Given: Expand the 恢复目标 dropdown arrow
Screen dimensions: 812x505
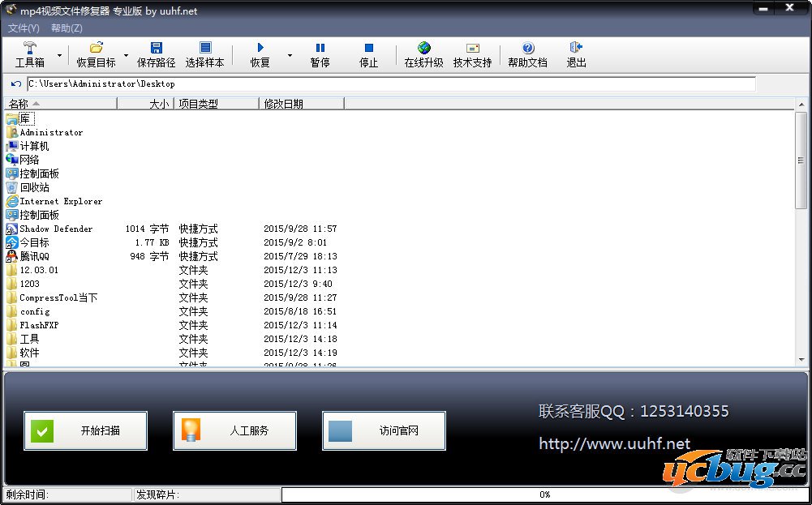Looking at the screenshot, I should pyautogui.click(x=126, y=56).
